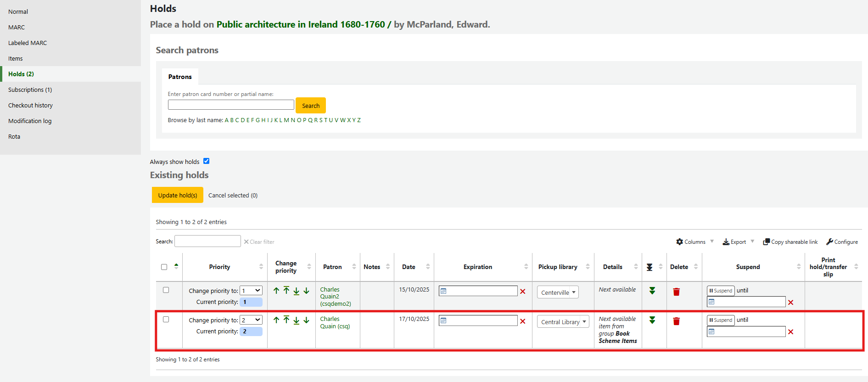Open the Export menu
This screenshot has height=382, width=868.
click(x=738, y=242)
